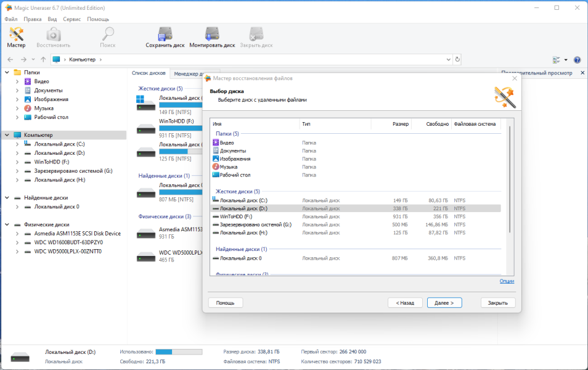The width and height of the screenshot is (588, 370).
Task: Go back with the left arrow
Action: (x=10, y=59)
